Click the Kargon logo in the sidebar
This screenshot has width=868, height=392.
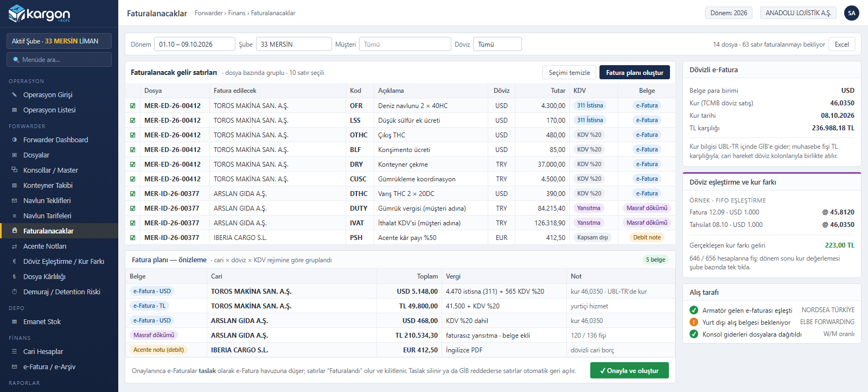[40, 14]
